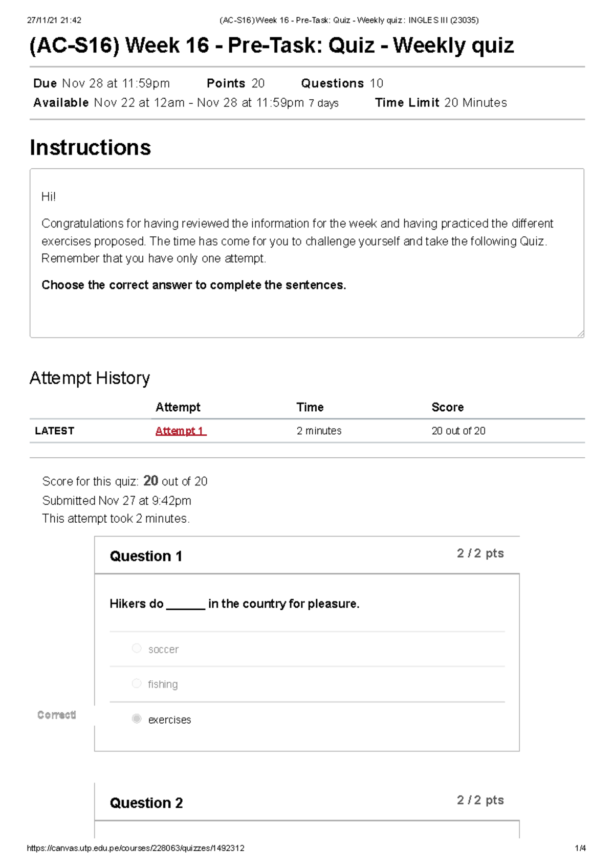Click the canvas.utp.edu.pe URL in the footer
Screen dimensions: 614x868
coord(136,848)
